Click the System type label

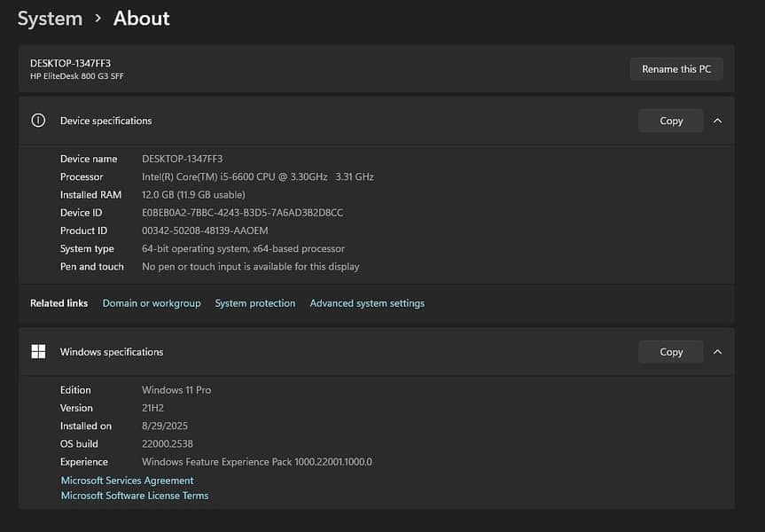(x=87, y=249)
